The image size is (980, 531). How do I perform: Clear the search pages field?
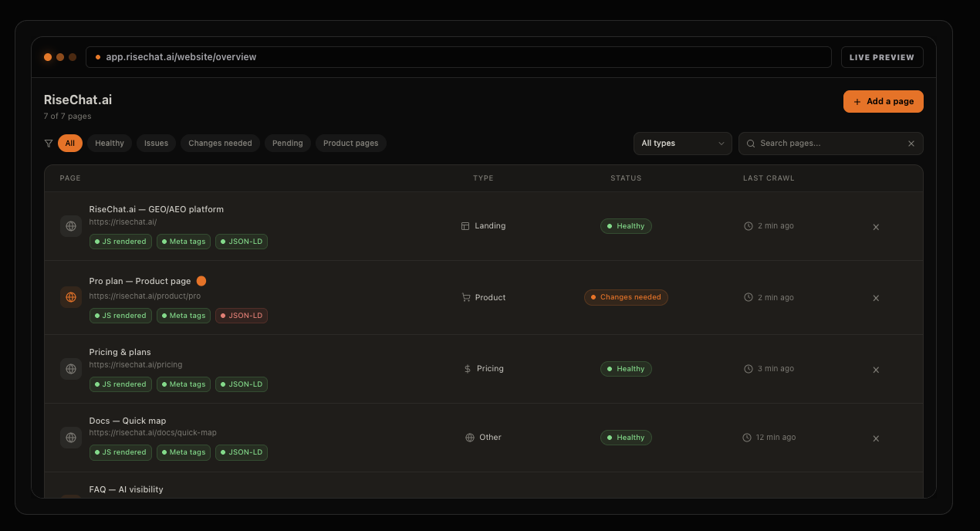tap(911, 144)
